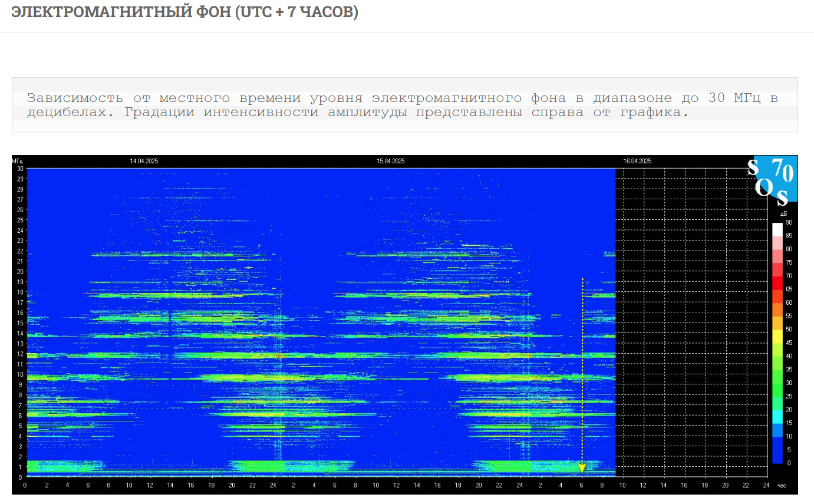
Task: Click the дБ label above the color scale
Action: pos(784,214)
